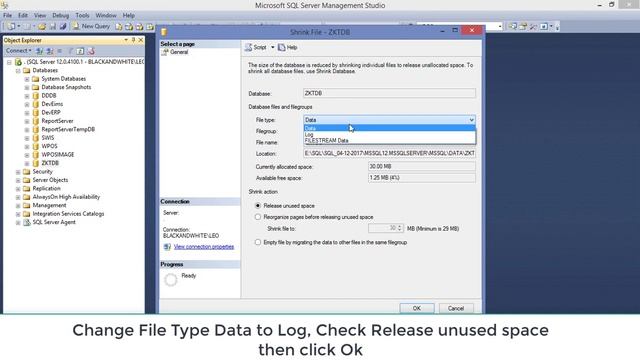Screen dimensions: 640x360
Task: Click the connection properties icon beside the link
Action: [x=167, y=247]
